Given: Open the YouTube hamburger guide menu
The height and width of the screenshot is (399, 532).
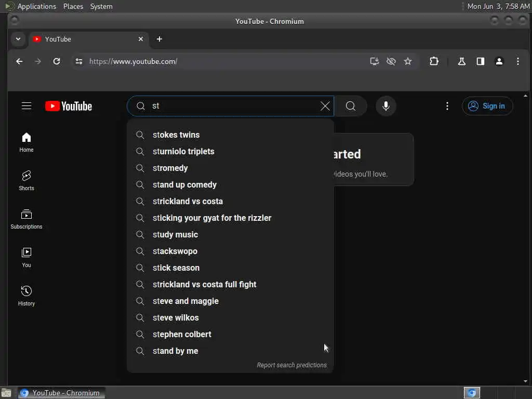Looking at the screenshot, I should pos(26,106).
